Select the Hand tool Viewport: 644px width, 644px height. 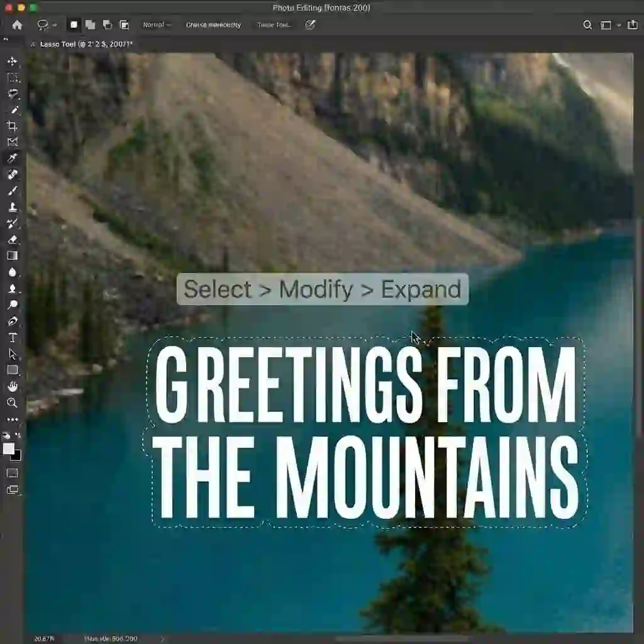click(x=11, y=386)
